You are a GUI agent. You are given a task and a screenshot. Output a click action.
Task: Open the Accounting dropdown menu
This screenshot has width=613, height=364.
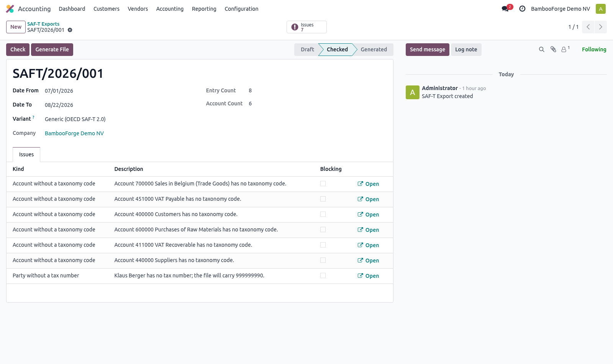(x=170, y=9)
